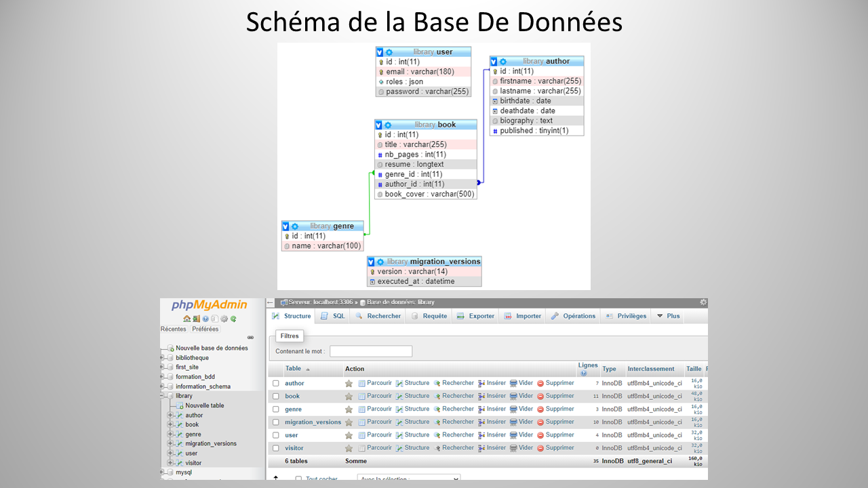Click the phpMyAdmin home icon
Screen dimensions: 868x488
(x=186, y=319)
